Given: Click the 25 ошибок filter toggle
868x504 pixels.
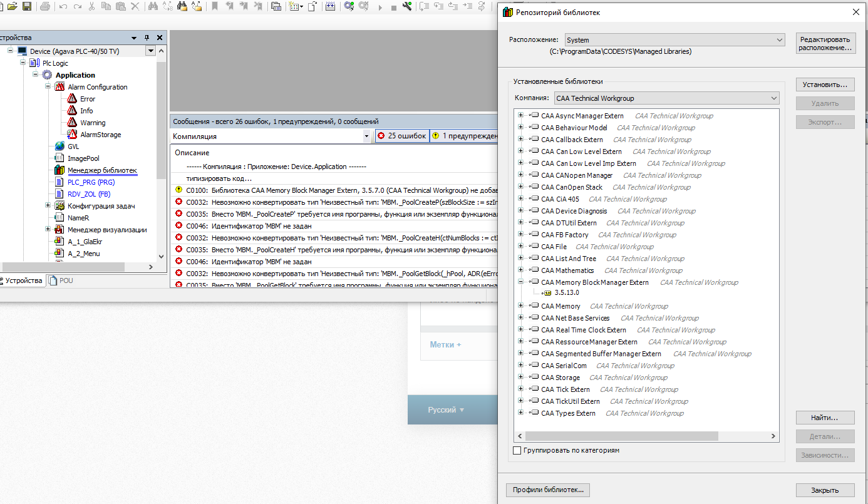Looking at the screenshot, I should [x=402, y=136].
